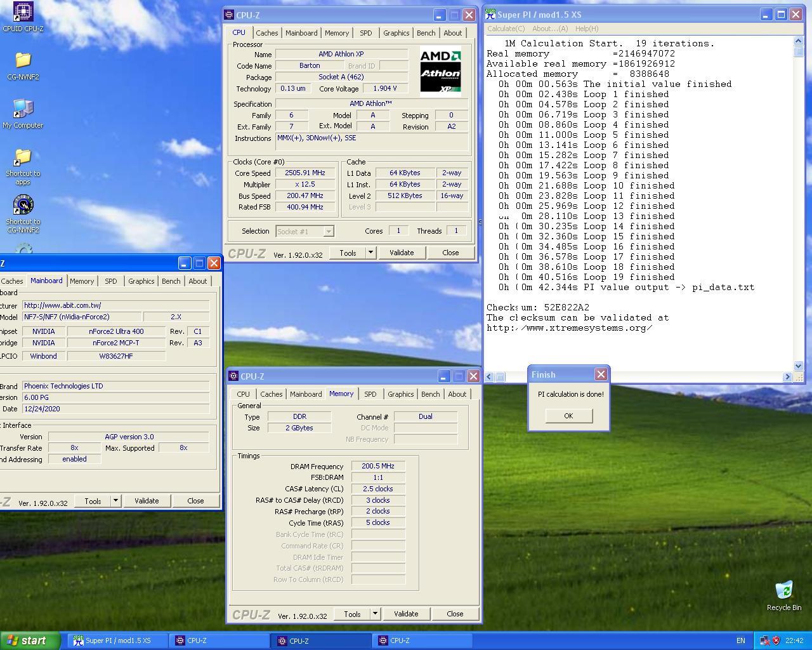Click the Rated FSB value 400.94 MHz

click(305, 207)
